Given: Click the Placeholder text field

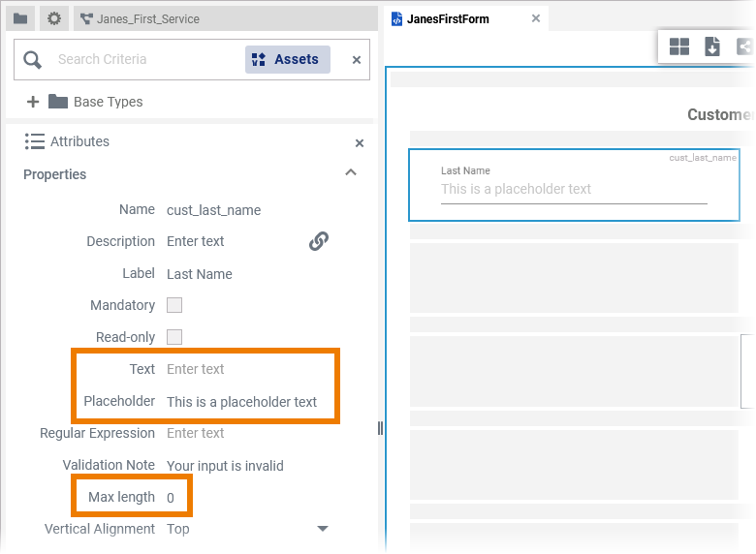Looking at the screenshot, I should pos(242,402).
